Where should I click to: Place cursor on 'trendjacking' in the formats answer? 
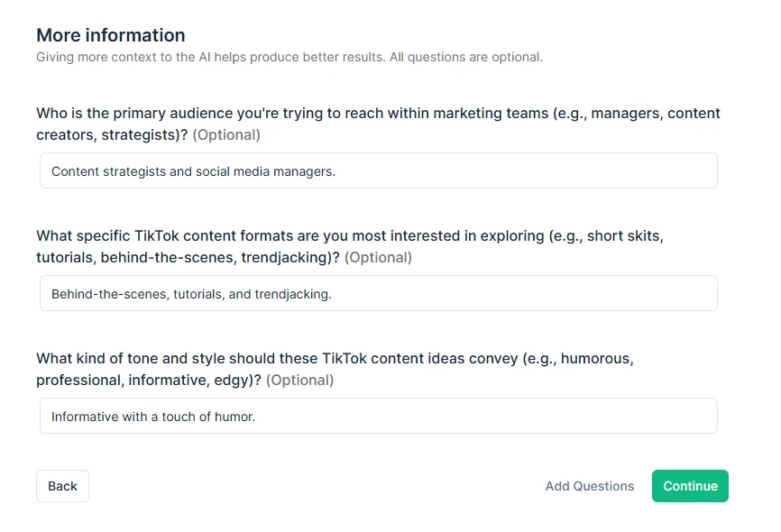click(x=292, y=294)
